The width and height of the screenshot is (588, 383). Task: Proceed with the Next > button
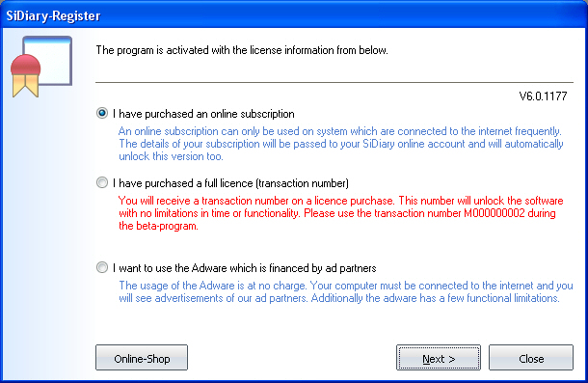coord(439,358)
